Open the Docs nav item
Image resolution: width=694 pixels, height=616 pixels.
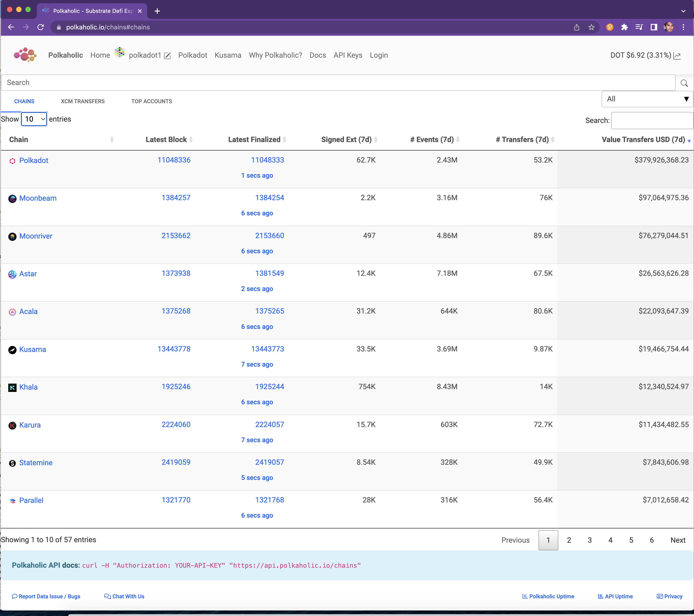click(318, 55)
